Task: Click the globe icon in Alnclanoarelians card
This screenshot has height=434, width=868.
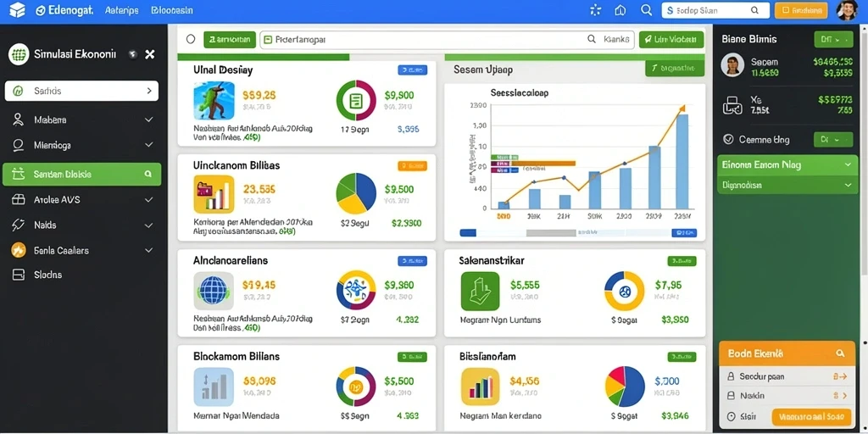Action: tap(214, 290)
